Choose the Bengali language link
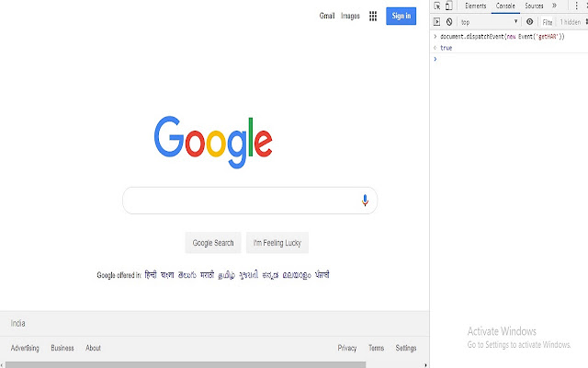 coord(167,275)
